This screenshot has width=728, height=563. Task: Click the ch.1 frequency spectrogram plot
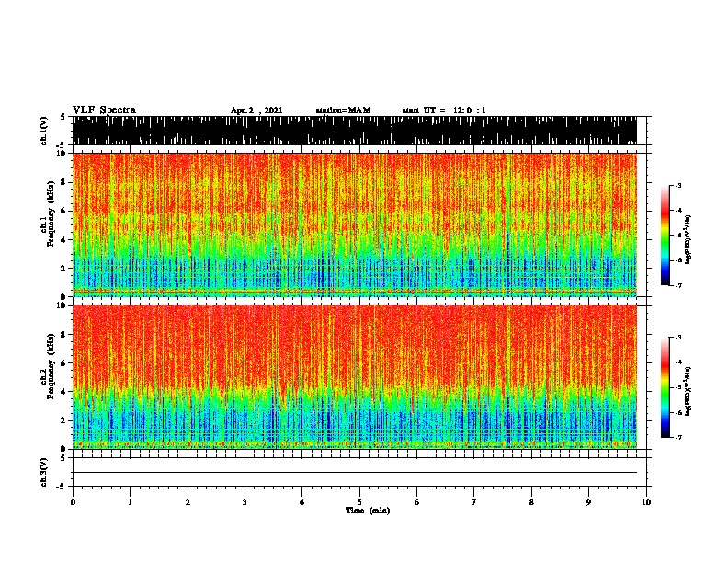pyautogui.click(x=355, y=224)
